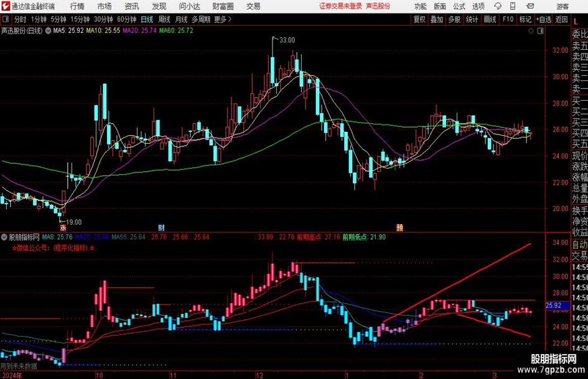Click the 财 marker under the chart
588x379 pixels.
pos(161,227)
